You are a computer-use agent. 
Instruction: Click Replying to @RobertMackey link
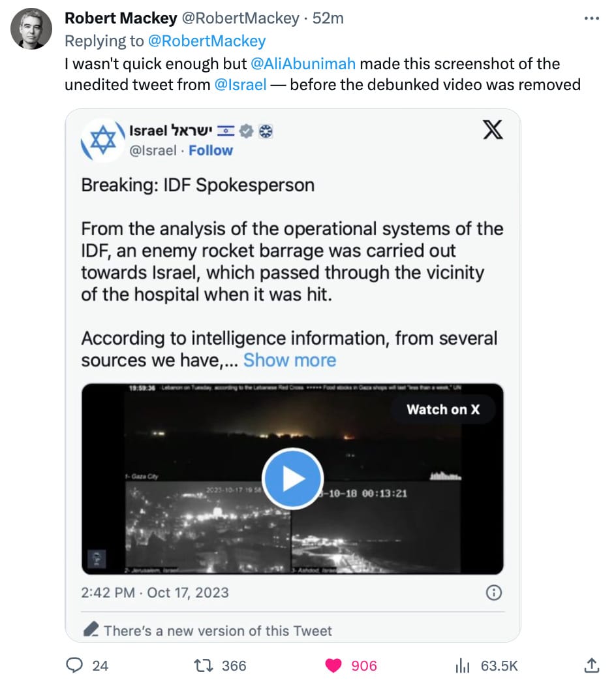click(x=207, y=41)
